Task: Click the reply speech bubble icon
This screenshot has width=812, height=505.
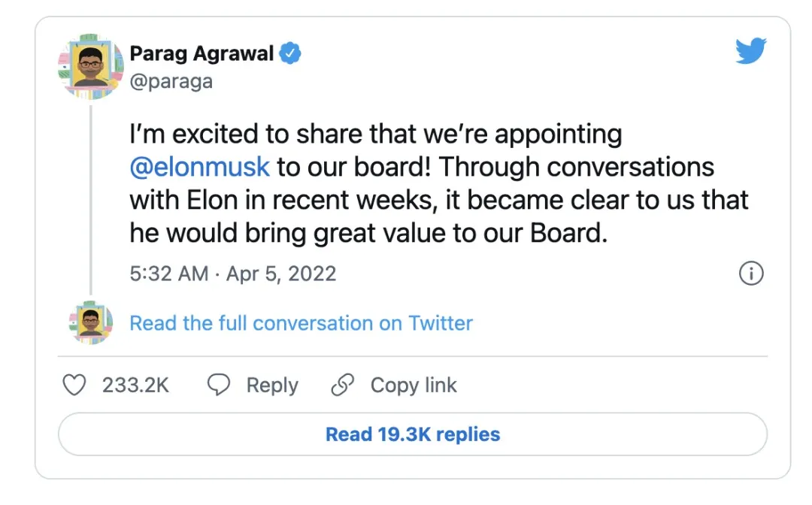Action: [x=218, y=386]
